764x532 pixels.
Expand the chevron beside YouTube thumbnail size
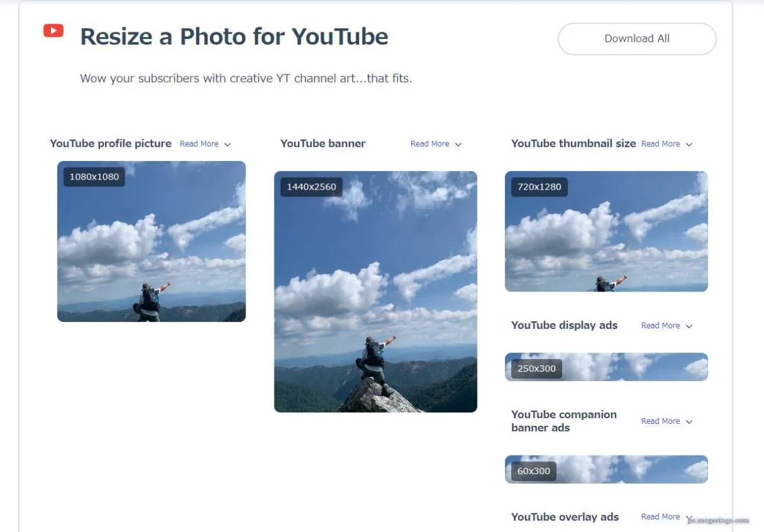[x=689, y=144]
